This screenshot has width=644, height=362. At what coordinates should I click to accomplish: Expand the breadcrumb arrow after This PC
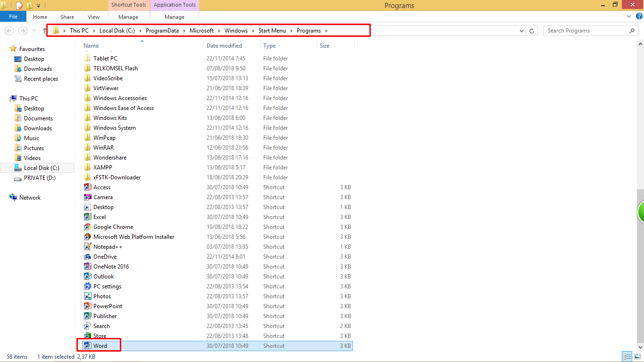94,31
